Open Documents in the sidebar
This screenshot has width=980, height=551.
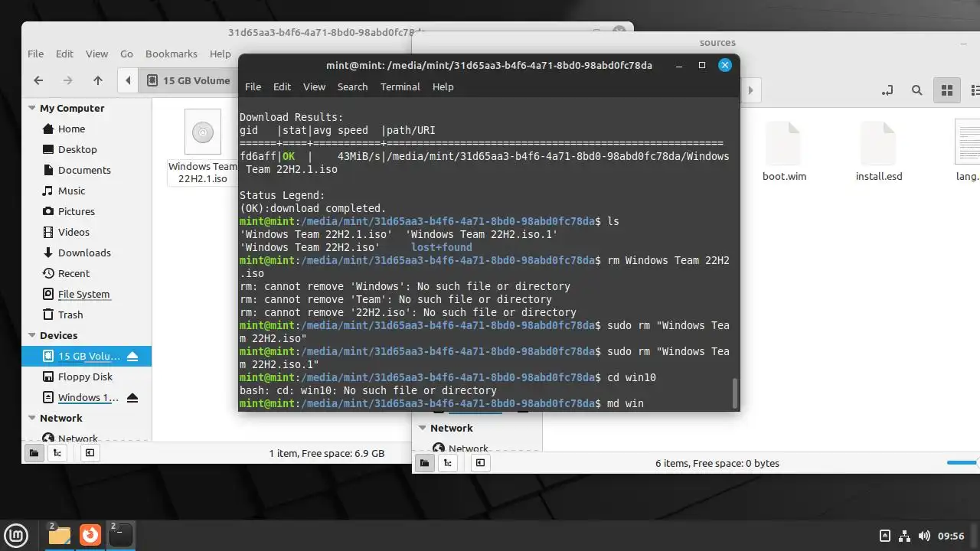tap(84, 170)
